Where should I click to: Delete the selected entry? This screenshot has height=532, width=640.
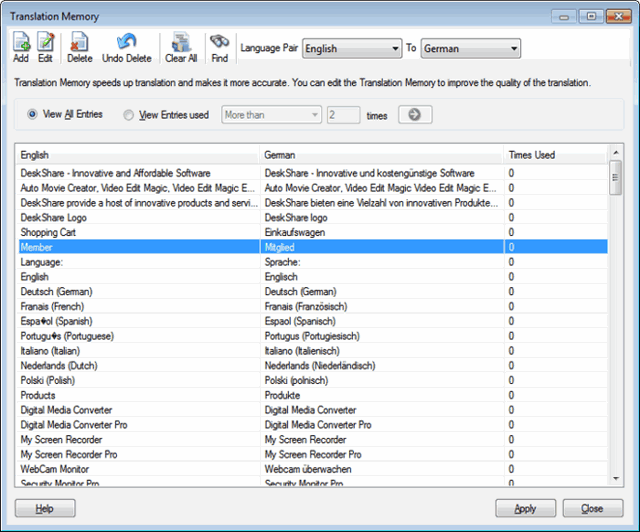pos(79,47)
